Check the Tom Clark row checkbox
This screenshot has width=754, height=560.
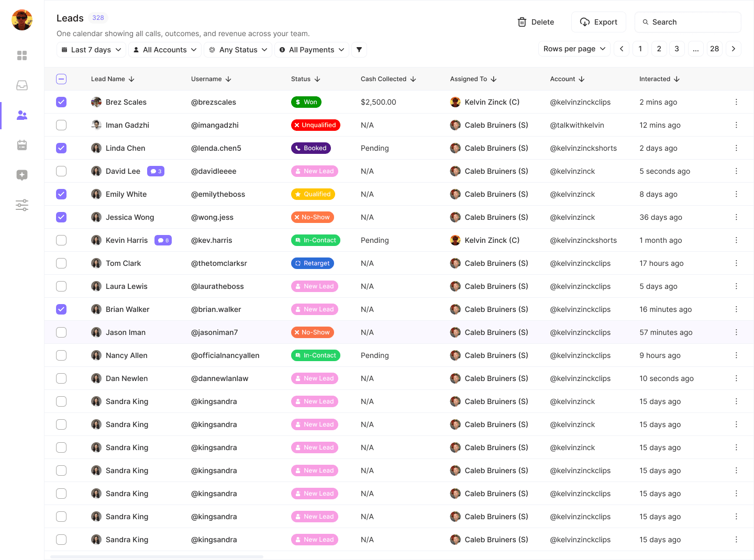coord(61,263)
